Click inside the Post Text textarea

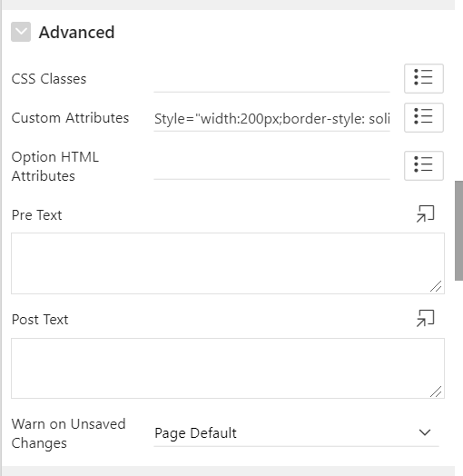click(228, 368)
